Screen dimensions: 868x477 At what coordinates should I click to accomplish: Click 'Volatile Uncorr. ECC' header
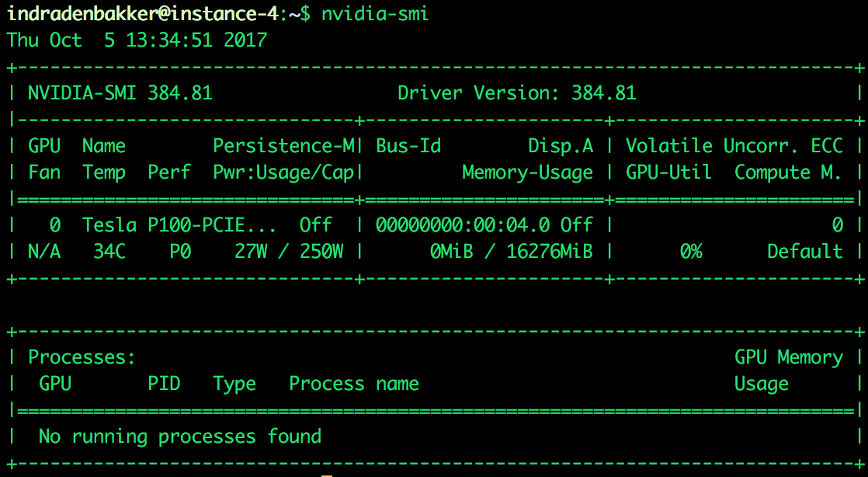click(x=734, y=146)
